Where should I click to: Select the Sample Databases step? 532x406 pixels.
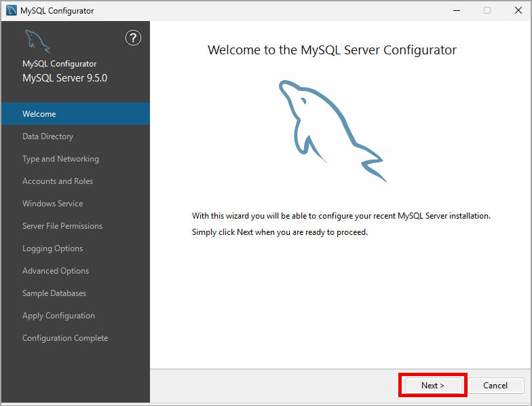(x=54, y=293)
